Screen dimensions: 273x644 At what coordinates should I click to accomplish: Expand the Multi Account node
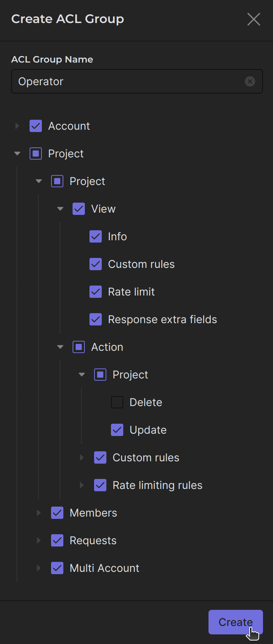pyautogui.click(x=39, y=568)
